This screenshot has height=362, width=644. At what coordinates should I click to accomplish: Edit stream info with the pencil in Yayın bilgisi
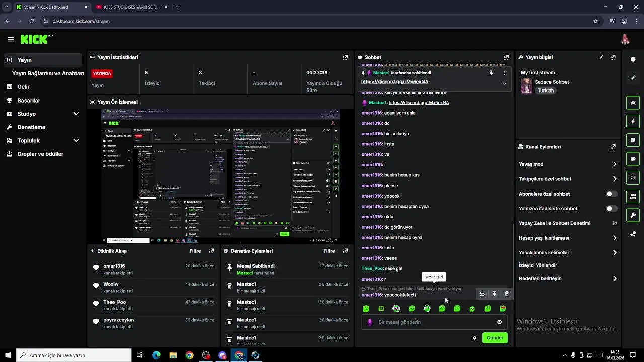pos(601,57)
